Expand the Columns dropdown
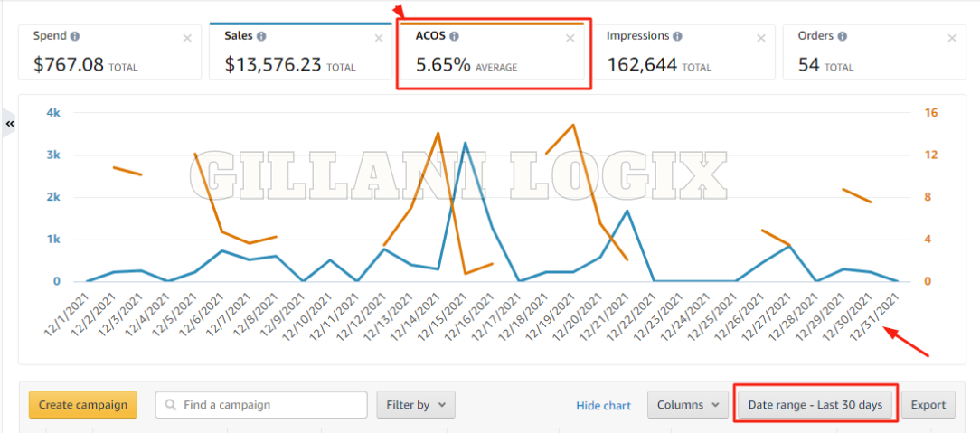This screenshot has width=980, height=433. [687, 405]
